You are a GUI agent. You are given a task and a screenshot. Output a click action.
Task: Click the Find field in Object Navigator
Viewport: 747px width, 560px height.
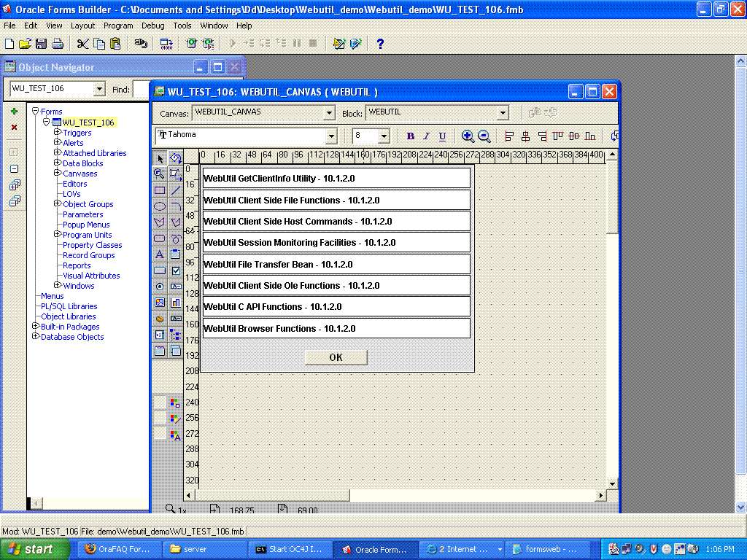click(141, 89)
